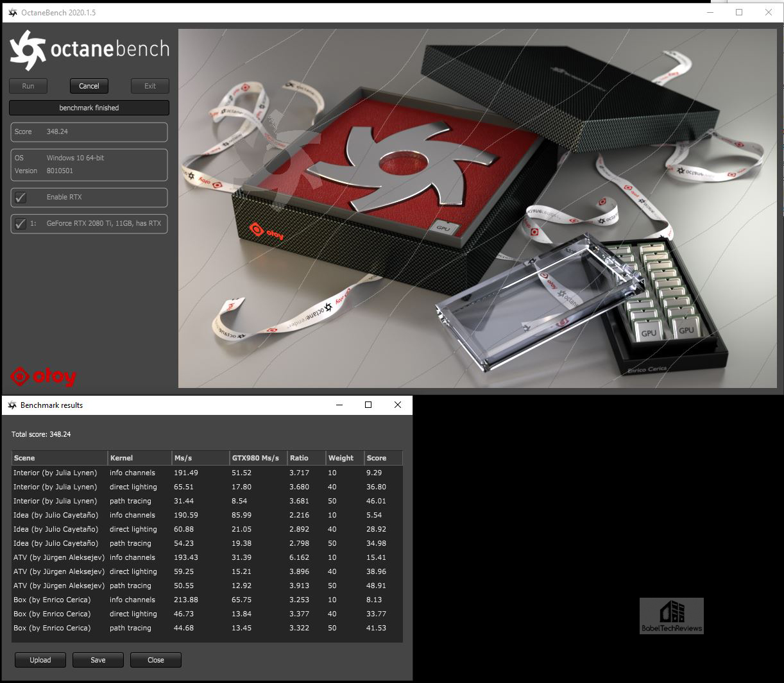Upload the benchmark results
The width and height of the screenshot is (784, 683).
40,660
